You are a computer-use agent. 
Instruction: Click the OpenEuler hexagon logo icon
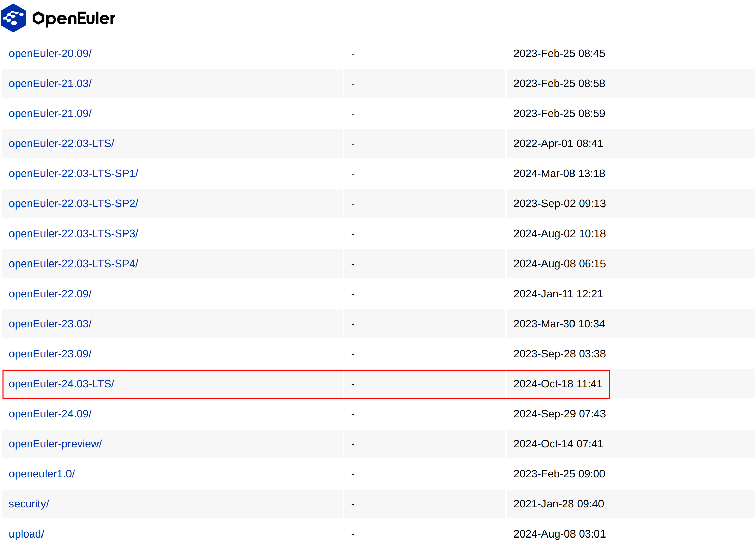pos(13,18)
